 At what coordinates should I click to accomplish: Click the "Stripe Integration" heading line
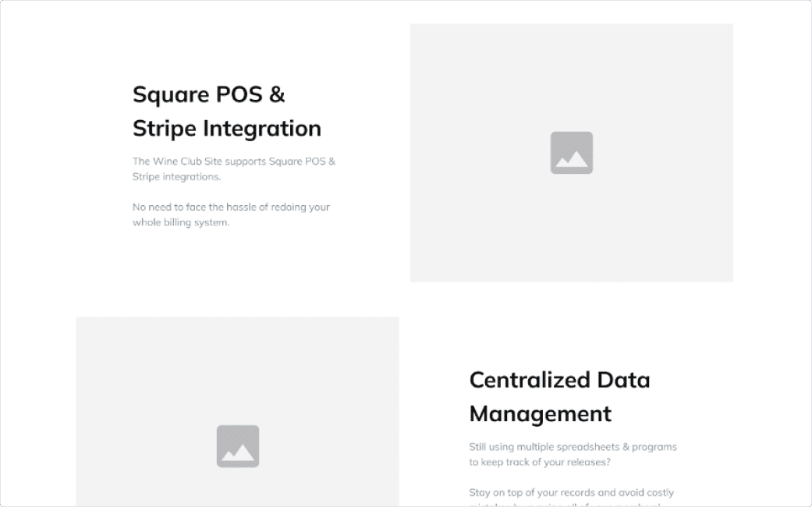(x=226, y=128)
